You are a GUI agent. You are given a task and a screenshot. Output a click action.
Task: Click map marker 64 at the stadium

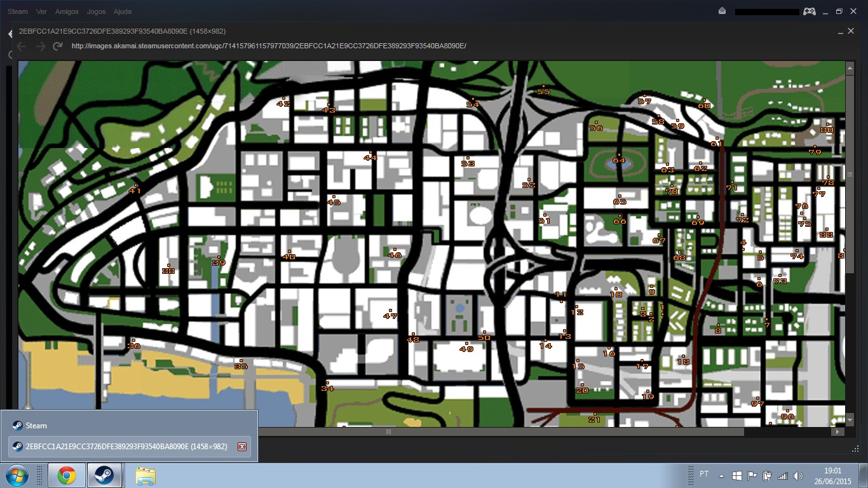[x=619, y=159]
